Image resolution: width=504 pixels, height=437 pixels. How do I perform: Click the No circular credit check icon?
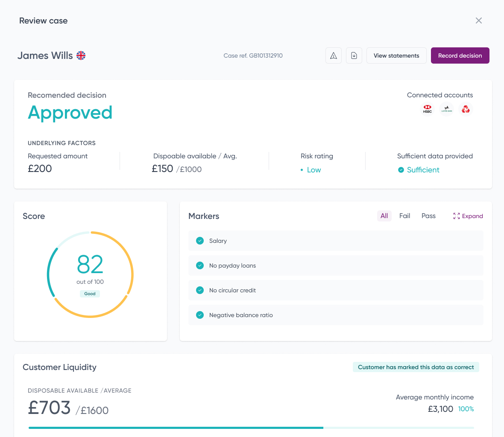200,290
